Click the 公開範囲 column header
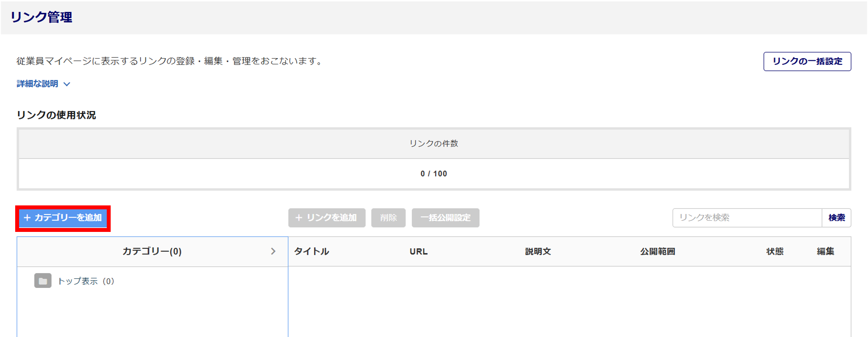 coord(658,251)
